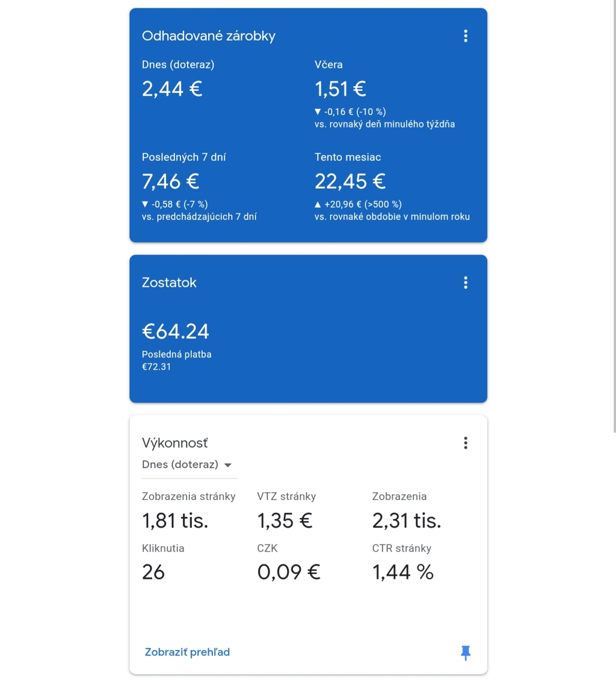
Task: Click the Posledná platba €72.31 text
Action: point(176,360)
